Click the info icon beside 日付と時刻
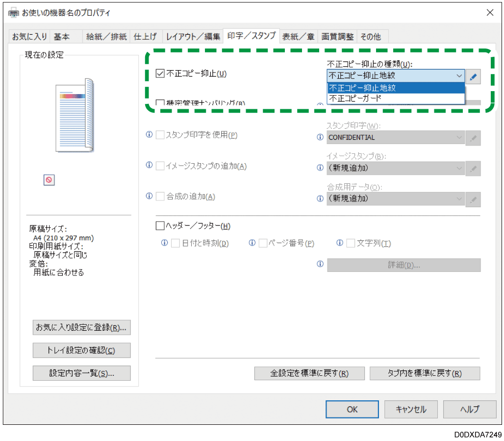 click(163, 243)
